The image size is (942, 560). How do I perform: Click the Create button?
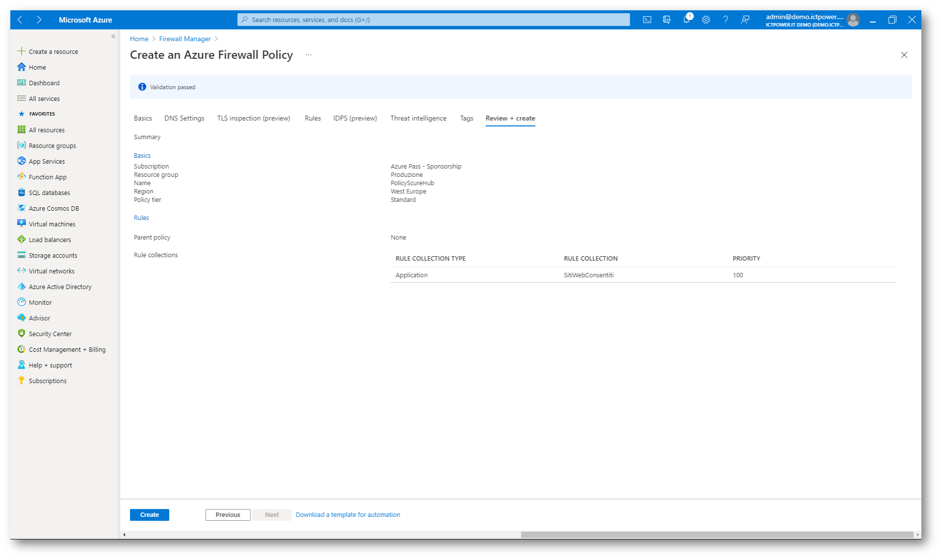click(149, 514)
